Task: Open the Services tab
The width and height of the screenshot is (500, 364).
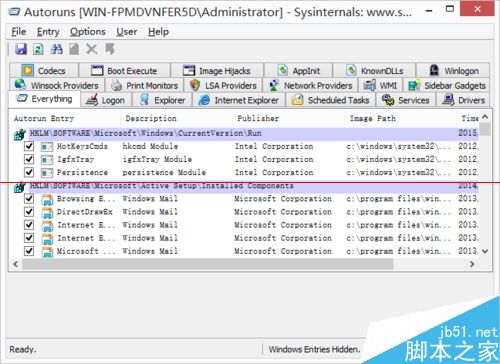Action: point(406,100)
